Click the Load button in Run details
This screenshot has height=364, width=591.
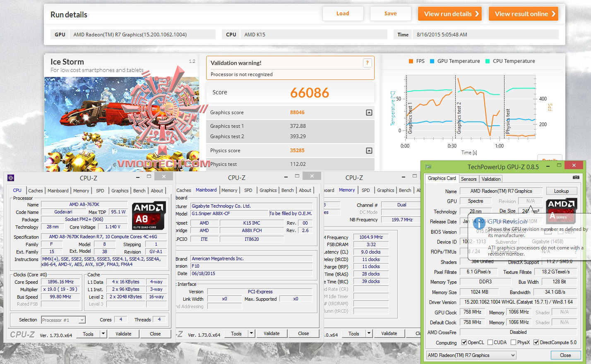343,14
